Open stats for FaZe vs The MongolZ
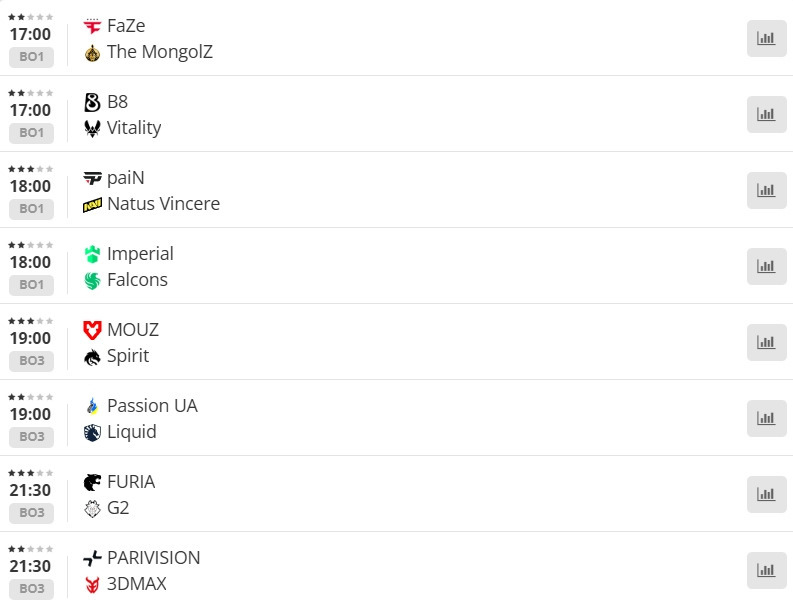 tap(766, 38)
